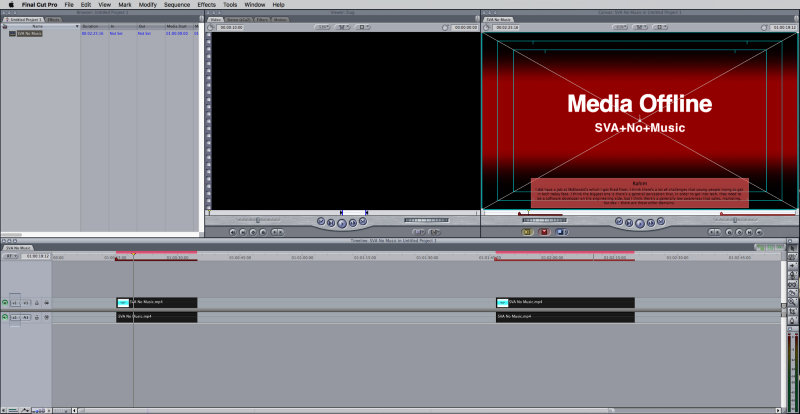Open the Final Cut Pro application menu

point(39,4)
